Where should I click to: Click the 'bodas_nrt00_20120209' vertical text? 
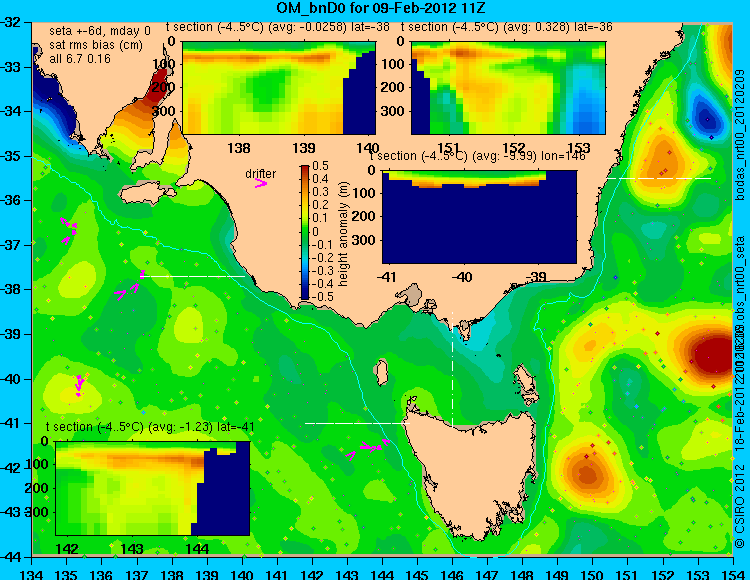click(x=740, y=135)
